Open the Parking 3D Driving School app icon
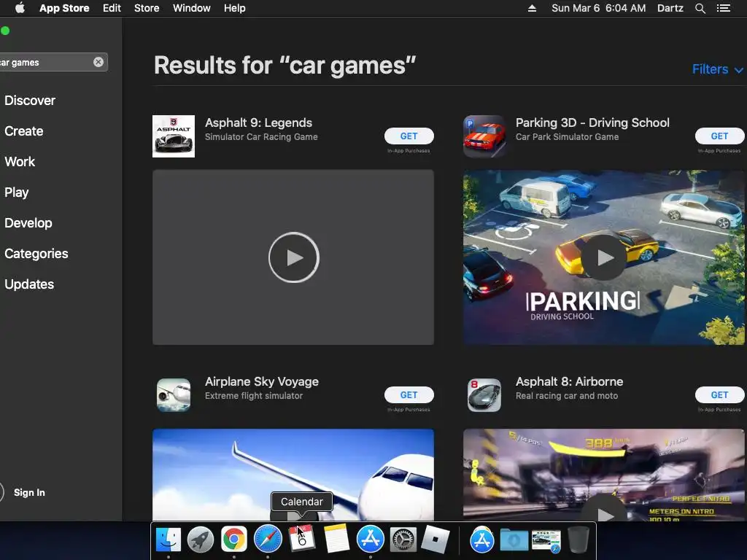747x560 pixels. [x=484, y=136]
